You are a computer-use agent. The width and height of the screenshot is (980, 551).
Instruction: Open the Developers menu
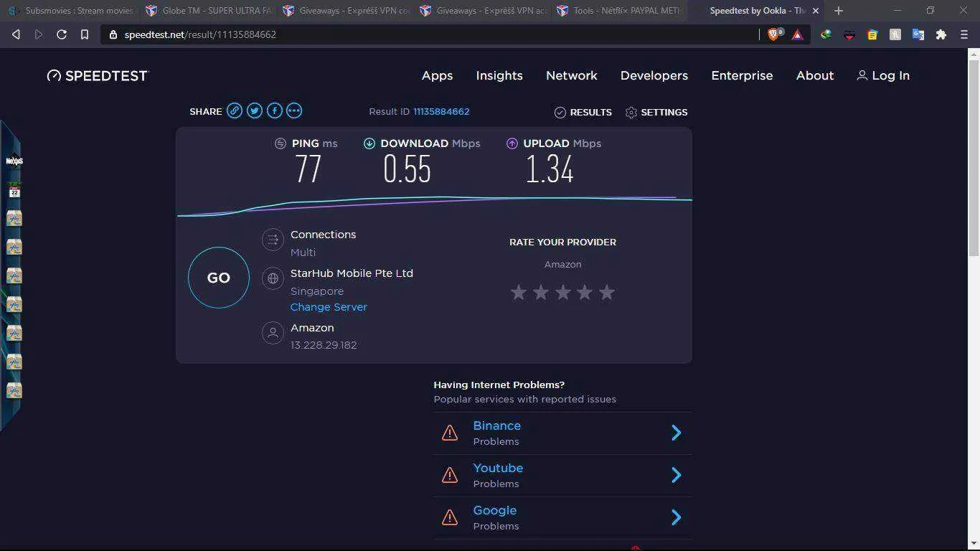[654, 75]
